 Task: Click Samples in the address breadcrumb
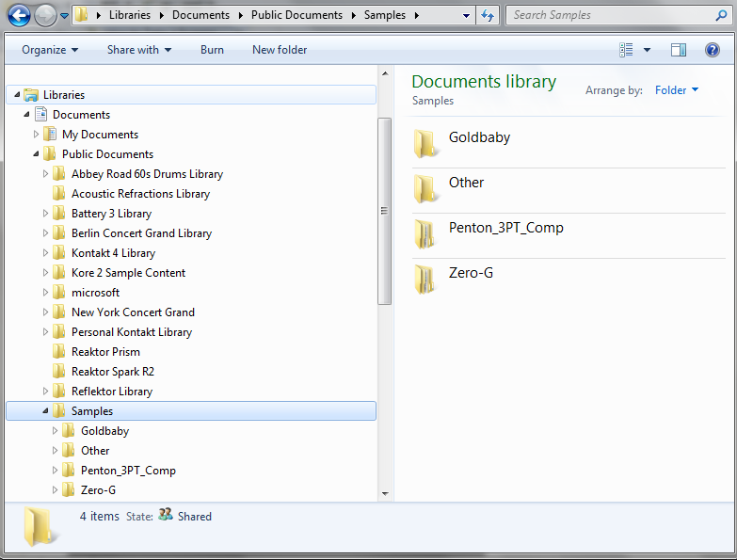(384, 15)
